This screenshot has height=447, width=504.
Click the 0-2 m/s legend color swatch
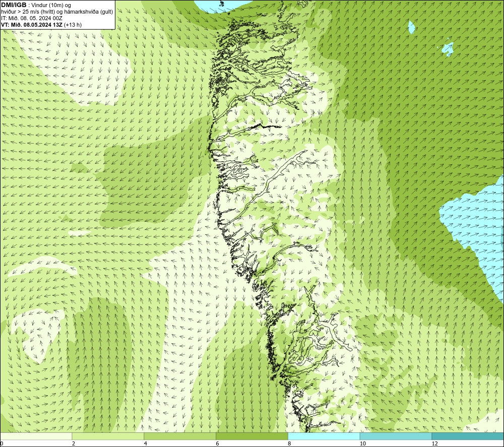tap(36, 436)
